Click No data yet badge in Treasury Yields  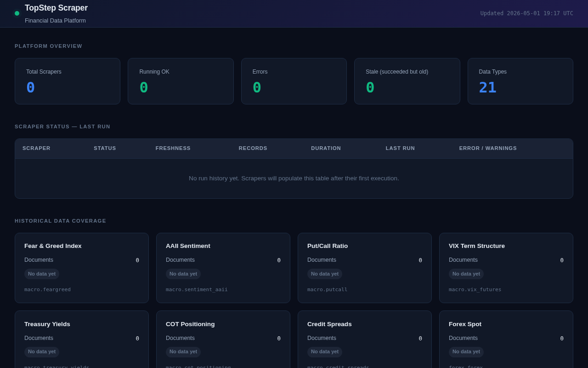(42, 352)
